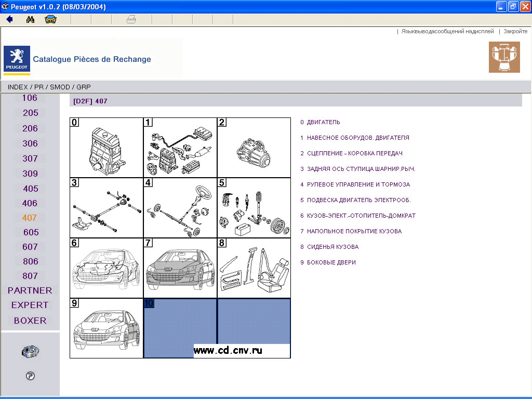Select 5 ПОДВЕСКА ДВИГАТЕЛЬ ЭЛЕКТРООБ.
This screenshot has width=532, height=399.
(355, 200)
